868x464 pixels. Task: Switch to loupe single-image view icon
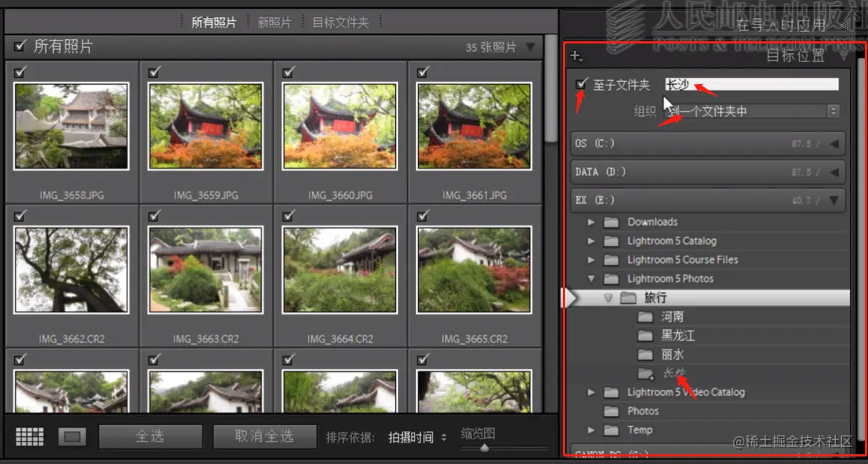tap(72, 437)
